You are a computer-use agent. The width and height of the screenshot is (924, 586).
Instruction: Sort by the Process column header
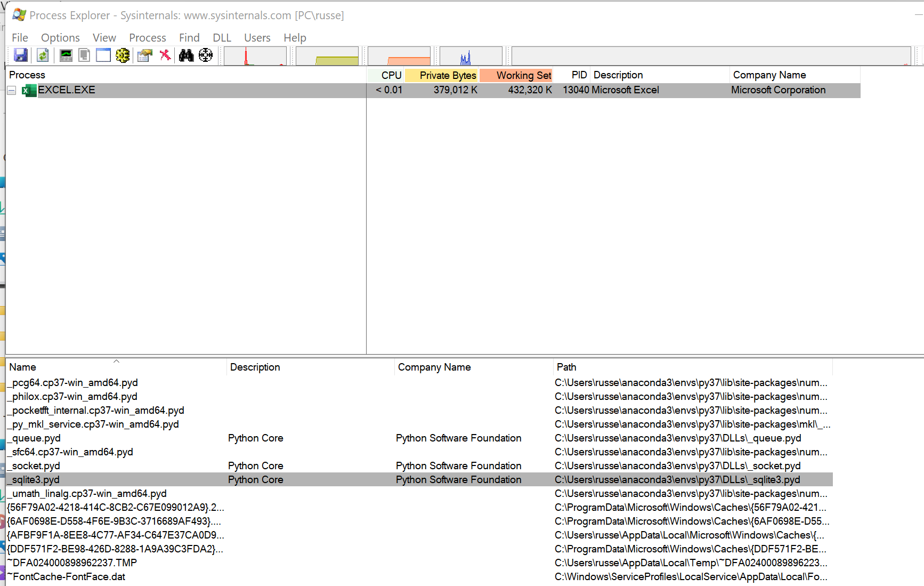[186, 75]
